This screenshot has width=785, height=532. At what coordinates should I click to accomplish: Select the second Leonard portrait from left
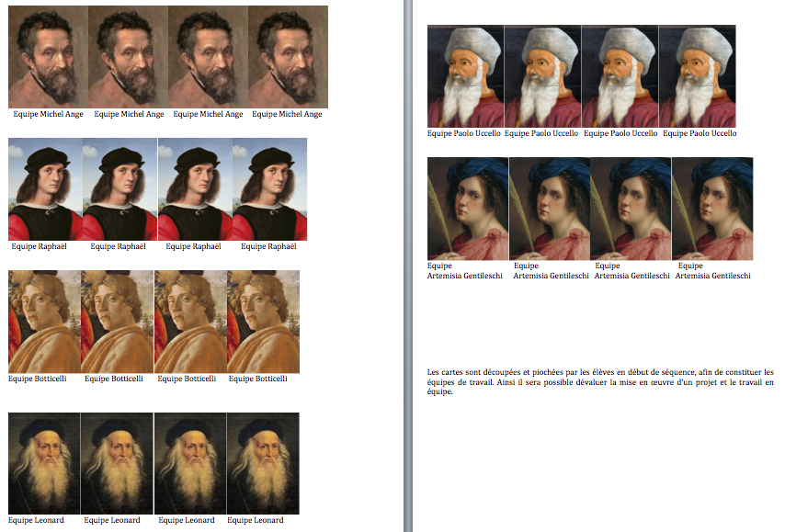[118, 463]
